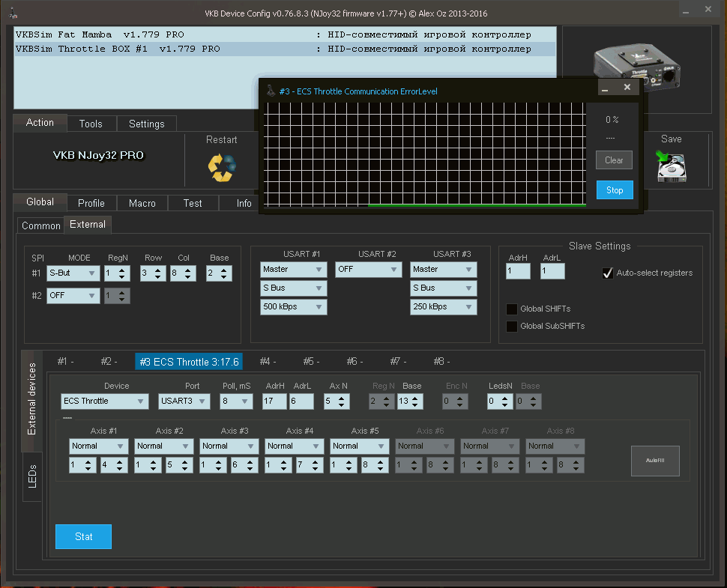Image resolution: width=727 pixels, height=588 pixels.
Task: Open Device dropdown showing ECS Throttle
Action: pos(104,401)
